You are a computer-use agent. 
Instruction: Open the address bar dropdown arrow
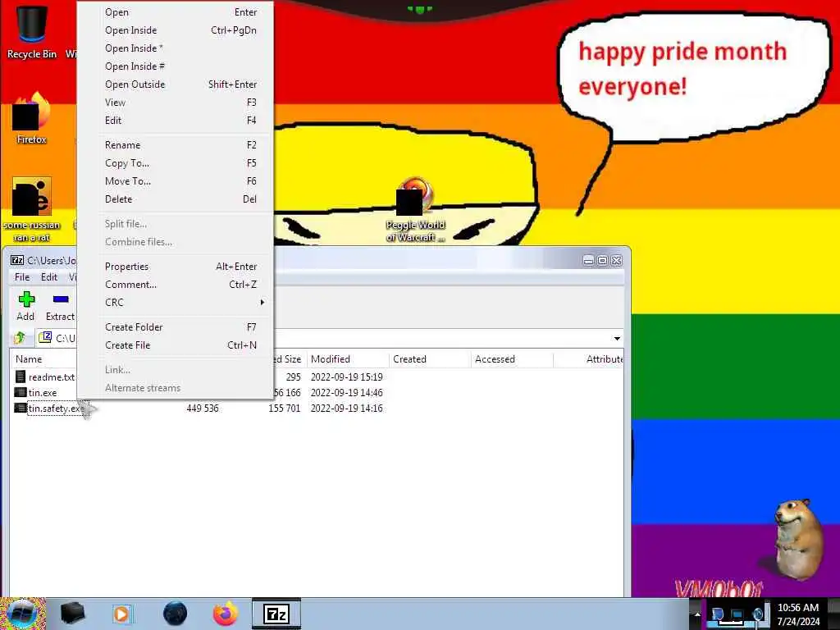(x=617, y=339)
